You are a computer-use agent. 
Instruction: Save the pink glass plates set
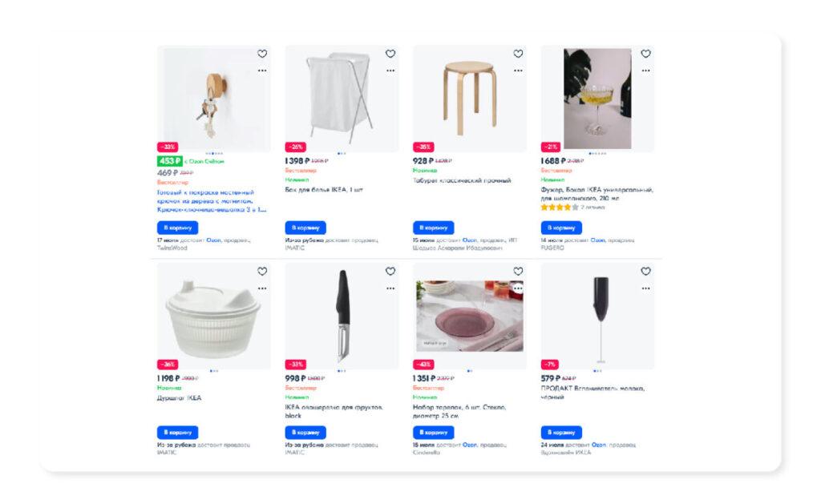click(519, 271)
